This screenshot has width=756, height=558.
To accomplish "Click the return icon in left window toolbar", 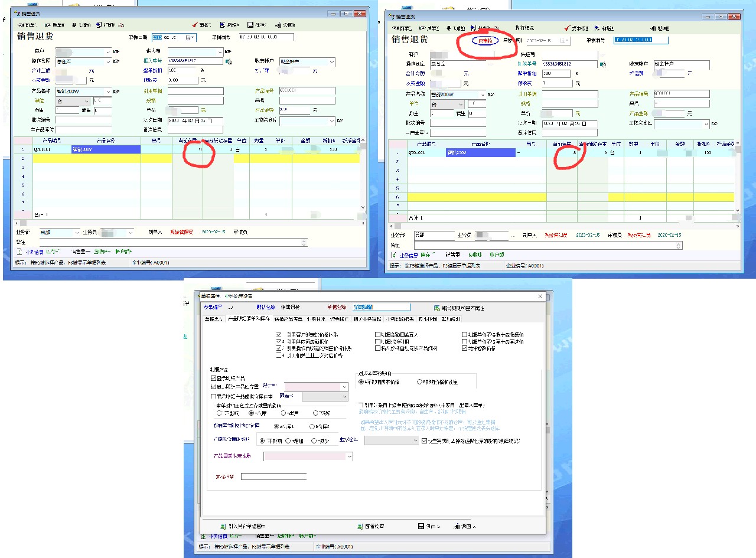I will (278, 25).
